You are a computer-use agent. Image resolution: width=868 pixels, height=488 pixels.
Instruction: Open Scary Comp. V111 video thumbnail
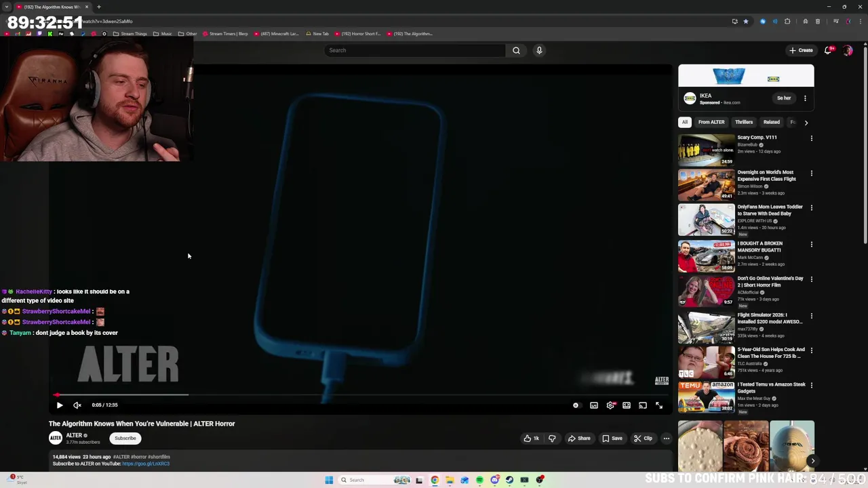point(706,150)
